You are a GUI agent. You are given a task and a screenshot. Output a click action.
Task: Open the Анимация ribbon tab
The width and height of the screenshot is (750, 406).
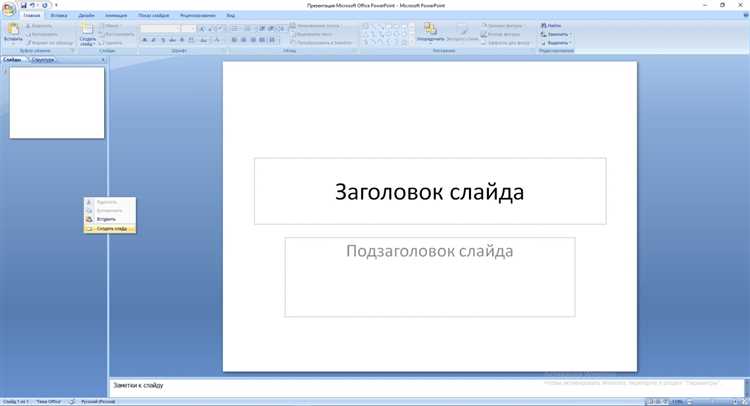(x=116, y=15)
